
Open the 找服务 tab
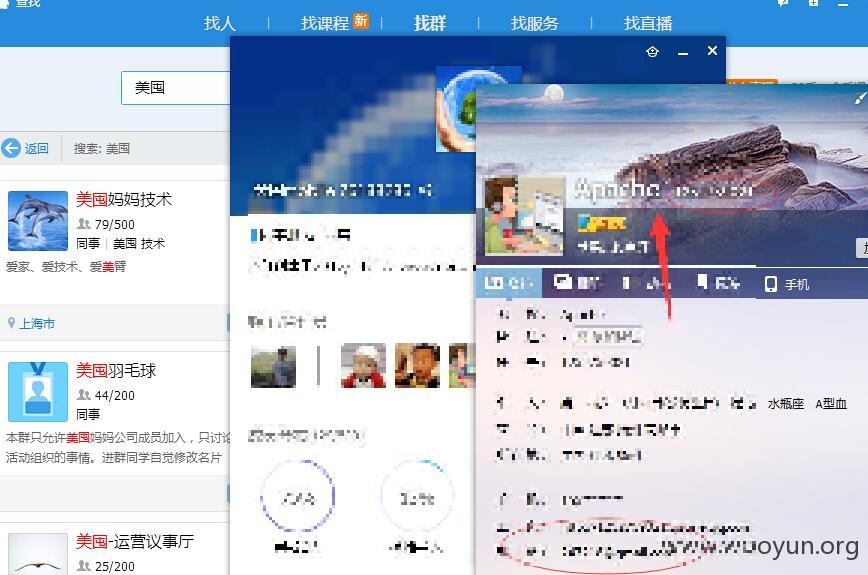click(534, 23)
